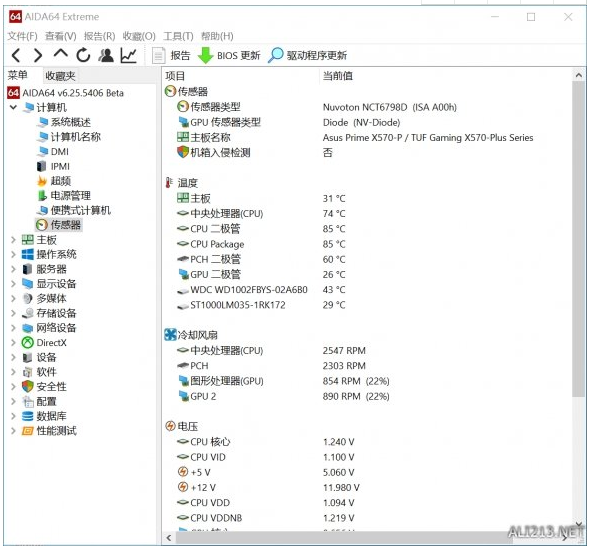Select the WDC WD1002FBYS-02A6B0 row
This screenshot has width=589, height=549.
coord(261,290)
